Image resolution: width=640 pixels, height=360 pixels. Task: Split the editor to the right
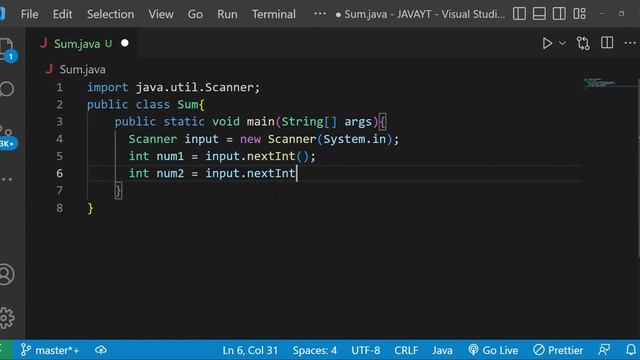click(607, 42)
